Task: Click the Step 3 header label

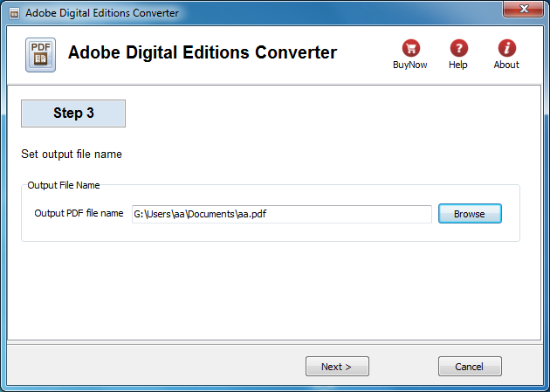Action: coord(73,113)
